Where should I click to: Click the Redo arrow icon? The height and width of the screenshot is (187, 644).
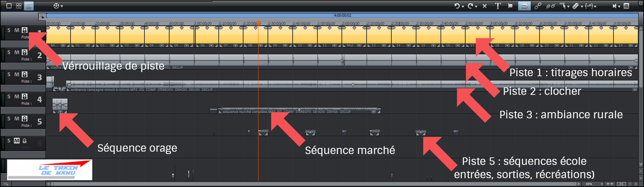tap(471, 6)
